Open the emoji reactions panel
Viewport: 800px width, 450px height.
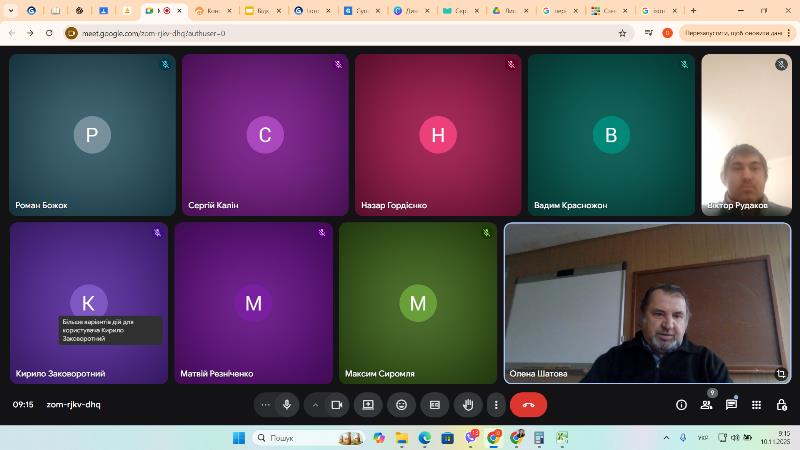point(402,405)
